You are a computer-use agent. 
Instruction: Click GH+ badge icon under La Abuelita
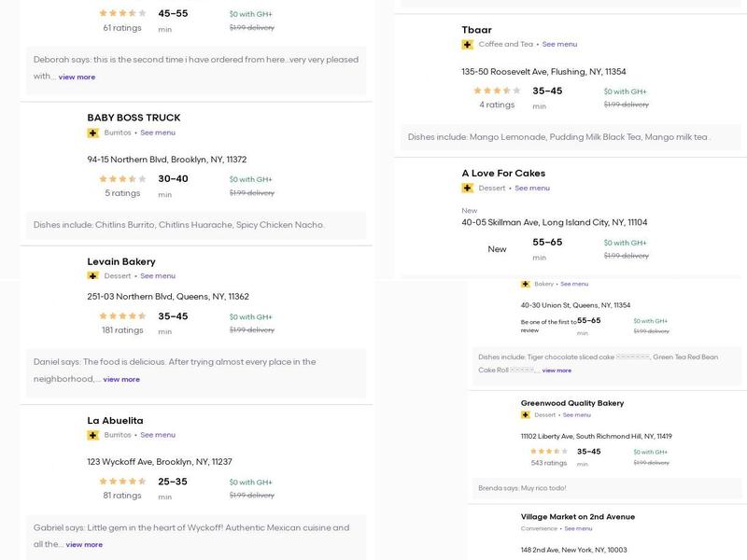click(x=92, y=435)
